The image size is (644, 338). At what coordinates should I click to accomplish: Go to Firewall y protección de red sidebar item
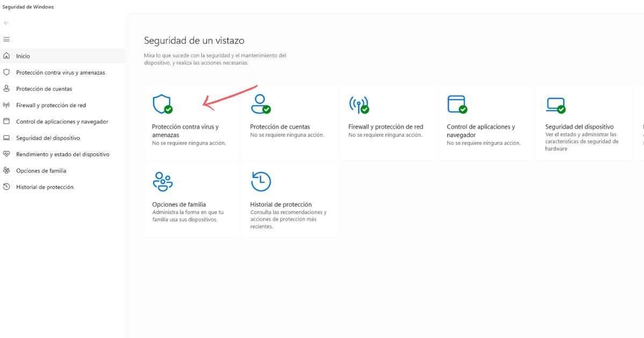pos(63,105)
